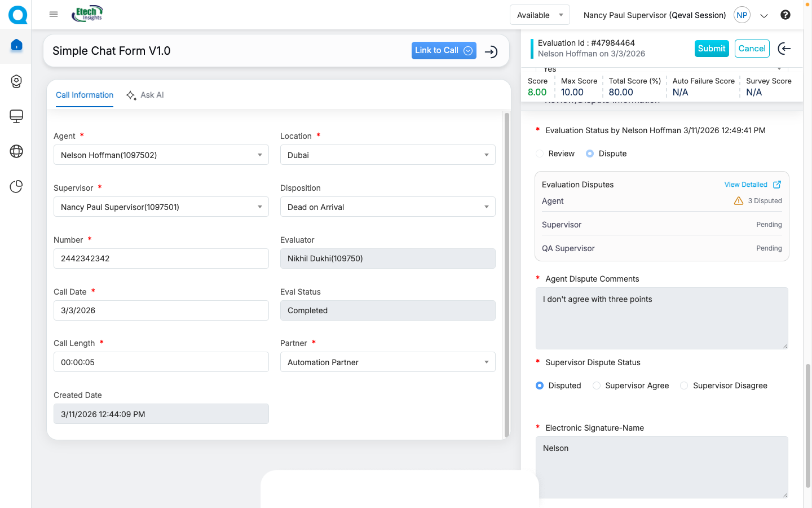The height and width of the screenshot is (508, 812).
Task: Select the Supervisor Disagree radio button
Action: coord(684,386)
